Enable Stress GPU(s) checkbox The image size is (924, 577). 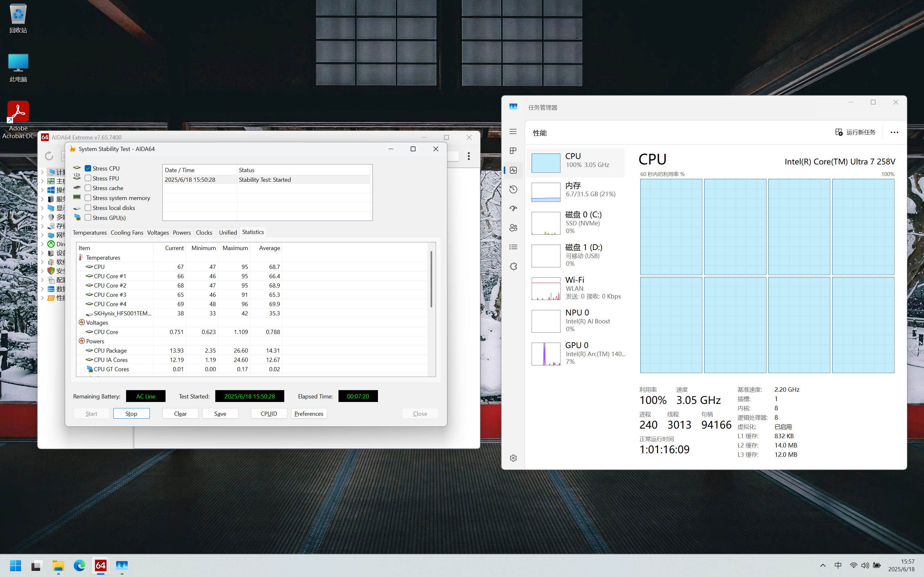click(x=88, y=218)
